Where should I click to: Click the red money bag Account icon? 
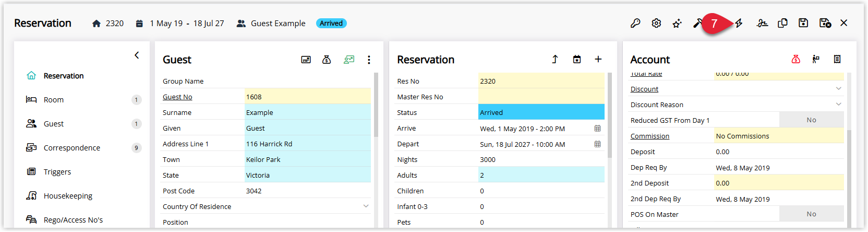pos(796,59)
